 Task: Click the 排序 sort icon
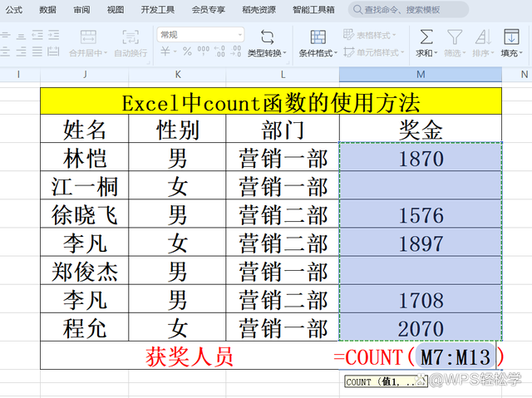[x=482, y=37]
